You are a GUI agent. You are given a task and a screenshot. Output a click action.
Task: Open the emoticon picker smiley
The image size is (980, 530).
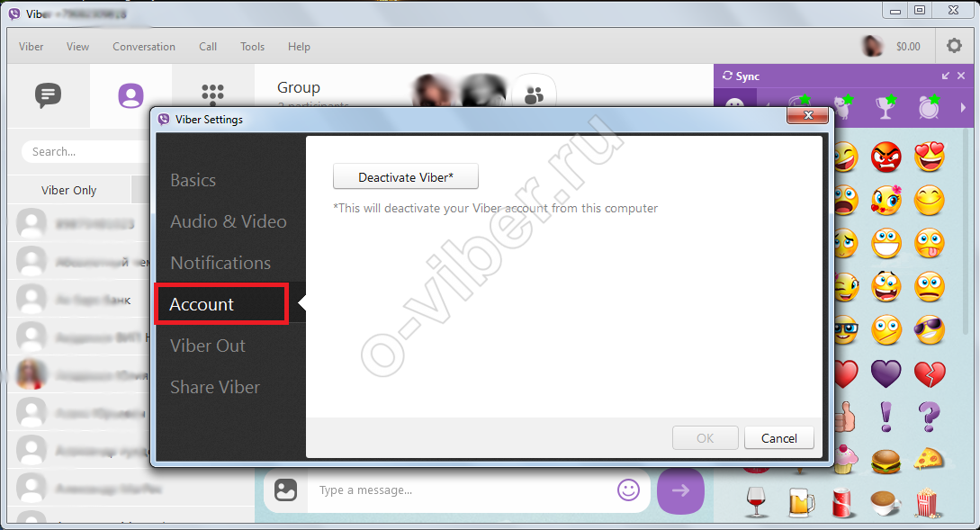(628, 490)
